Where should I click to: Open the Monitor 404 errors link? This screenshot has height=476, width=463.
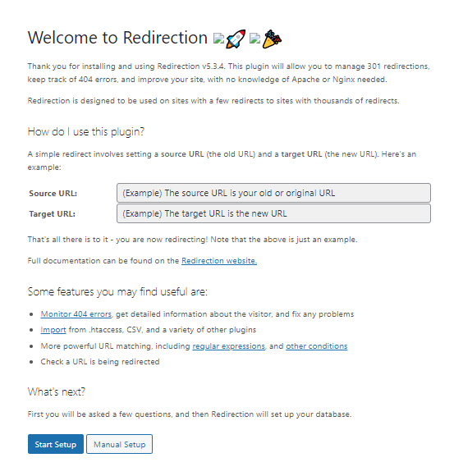point(76,314)
